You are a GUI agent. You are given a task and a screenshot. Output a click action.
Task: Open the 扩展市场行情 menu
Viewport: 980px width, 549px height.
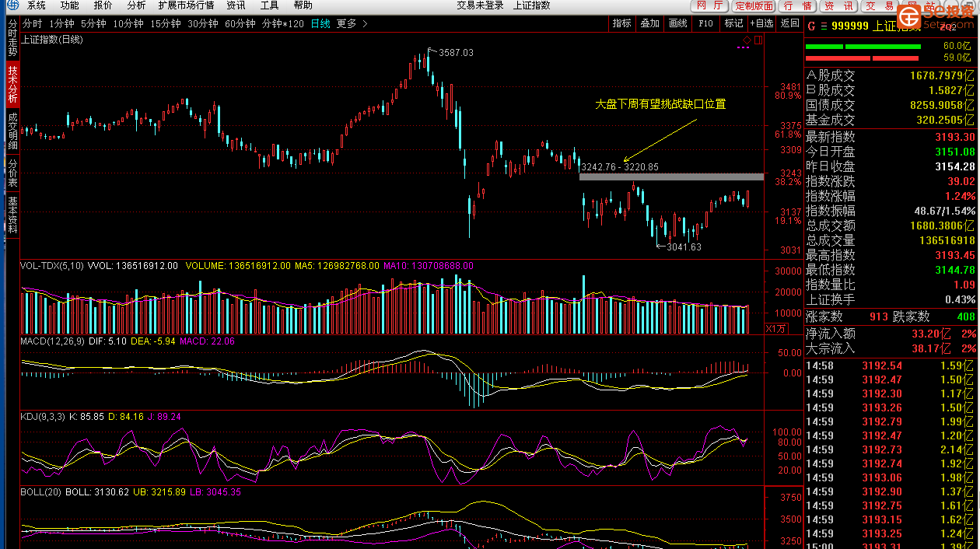186,5
